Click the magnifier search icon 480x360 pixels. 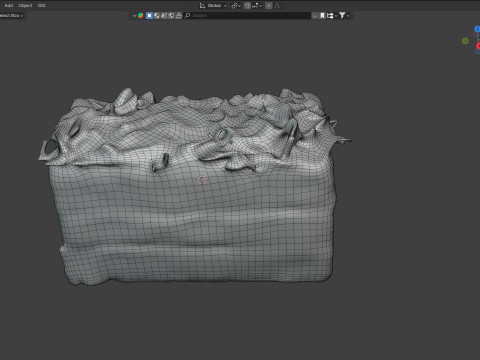coord(188,15)
